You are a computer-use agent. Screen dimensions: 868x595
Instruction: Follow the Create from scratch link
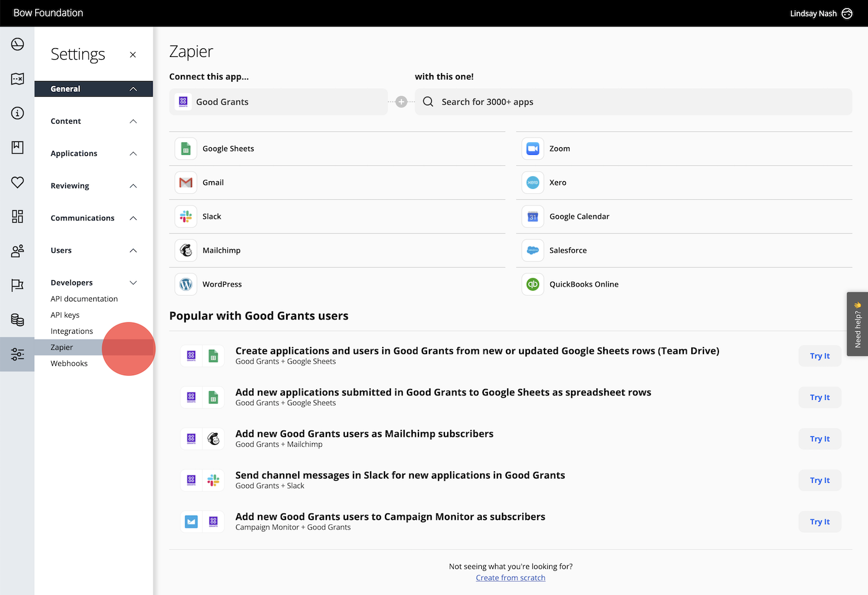pyautogui.click(x=511, y=578)
